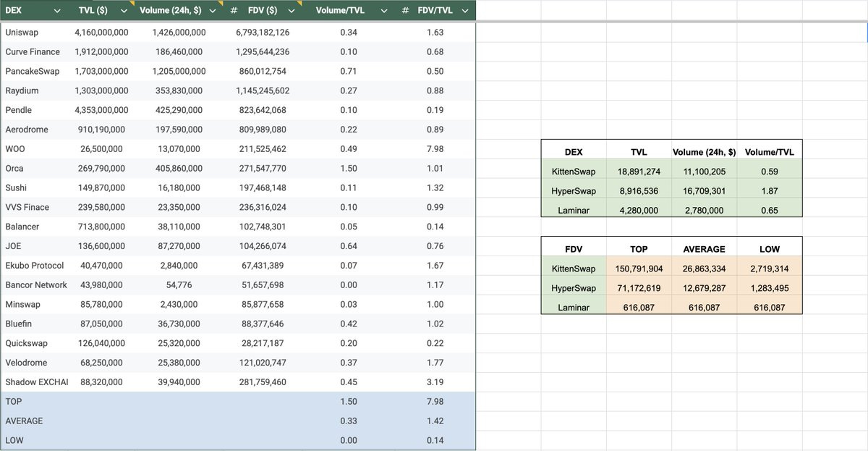Click Laminar's Volume/TVL value 0.65
Image resolution: width=868 pixels, height=451 pixels.
click(x=770, y=211)
